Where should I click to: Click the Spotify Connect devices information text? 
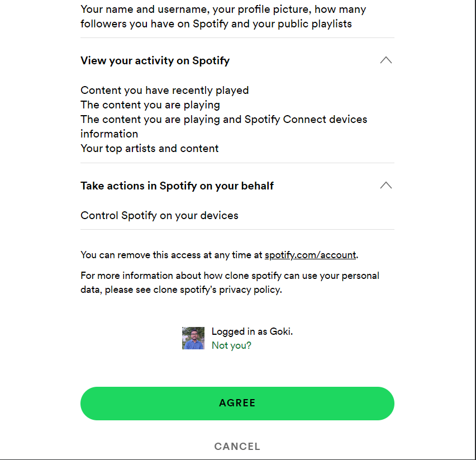click(x=223, y=119)
